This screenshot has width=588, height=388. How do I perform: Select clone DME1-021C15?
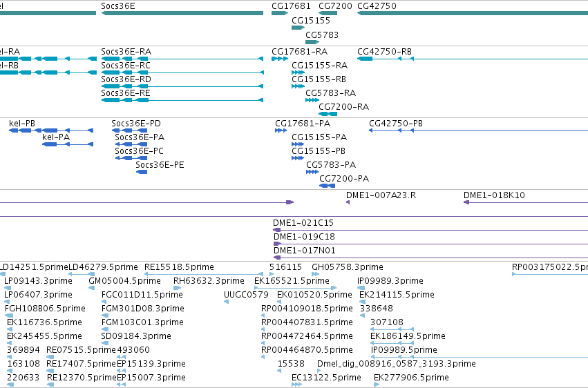click(303, 223)
